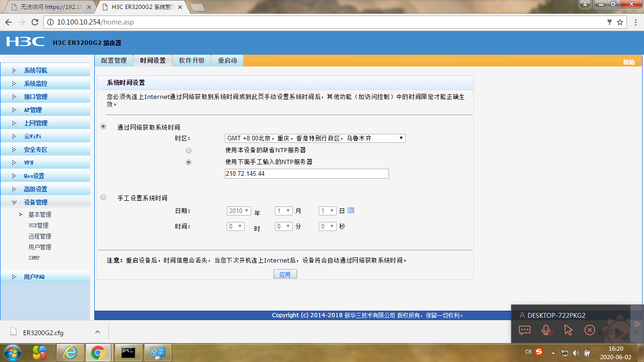The image size is (644, 362).
Task: Show hidden tray icons arrow
Action: (x=553, y=353)
